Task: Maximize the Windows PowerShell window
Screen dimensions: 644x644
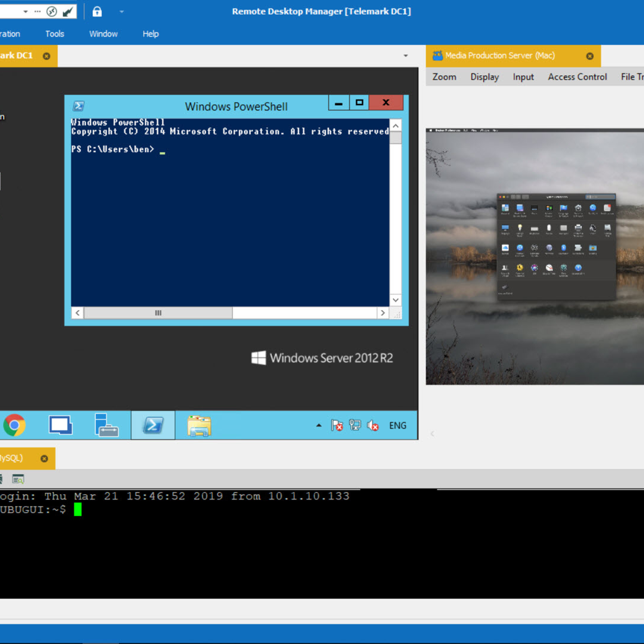Action: pyautogui.click(x=359, y=103)
